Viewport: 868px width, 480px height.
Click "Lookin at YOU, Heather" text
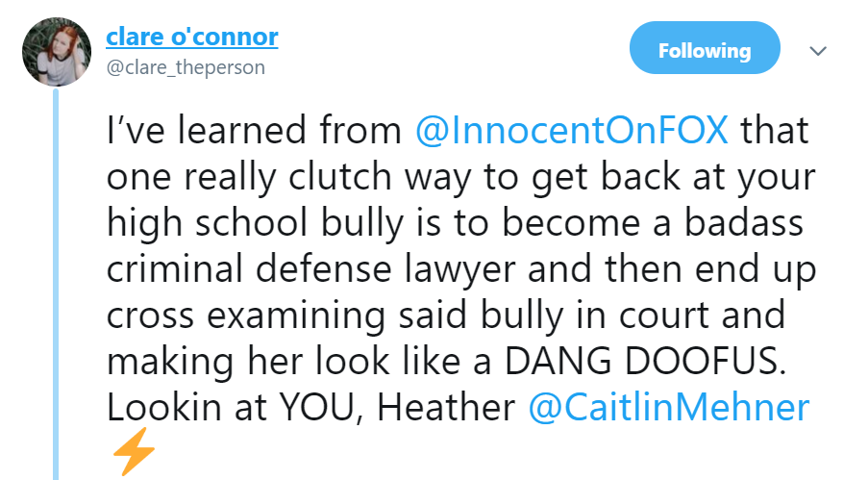(x=310, y=408)
